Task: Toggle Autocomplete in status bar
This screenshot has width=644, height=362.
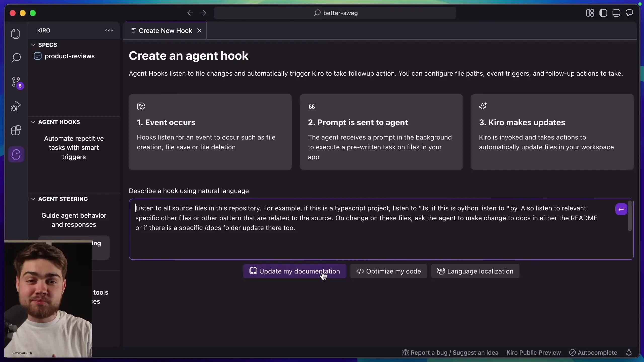Action: point(593,353)
